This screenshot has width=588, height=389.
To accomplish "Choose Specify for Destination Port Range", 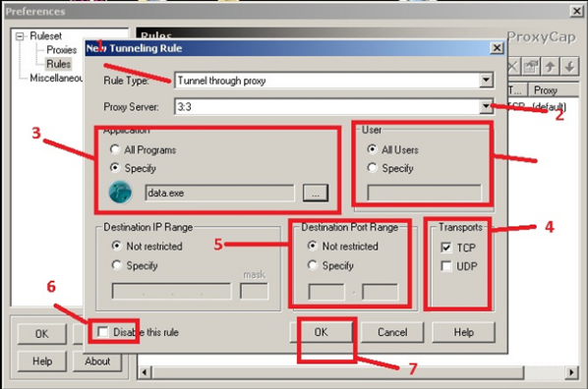I will tap(312, 265).
